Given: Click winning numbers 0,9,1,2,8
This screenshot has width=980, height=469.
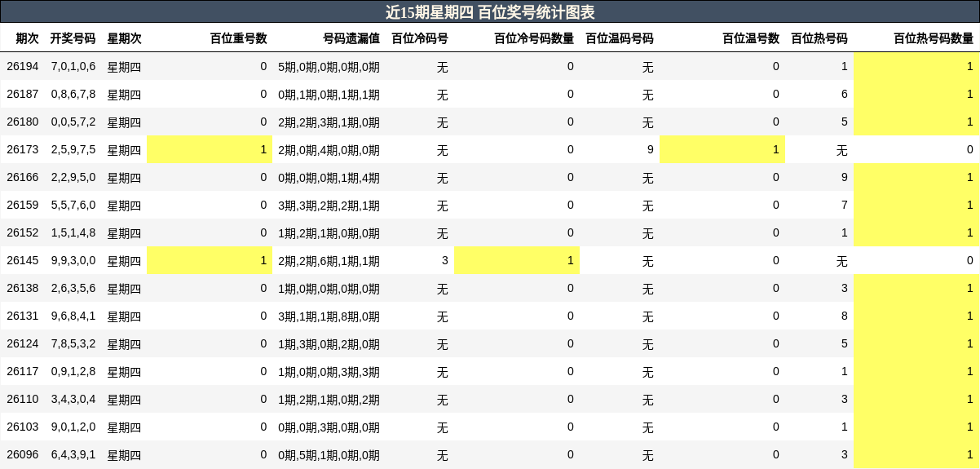Looking at the screenshot, I should (73, 371).
